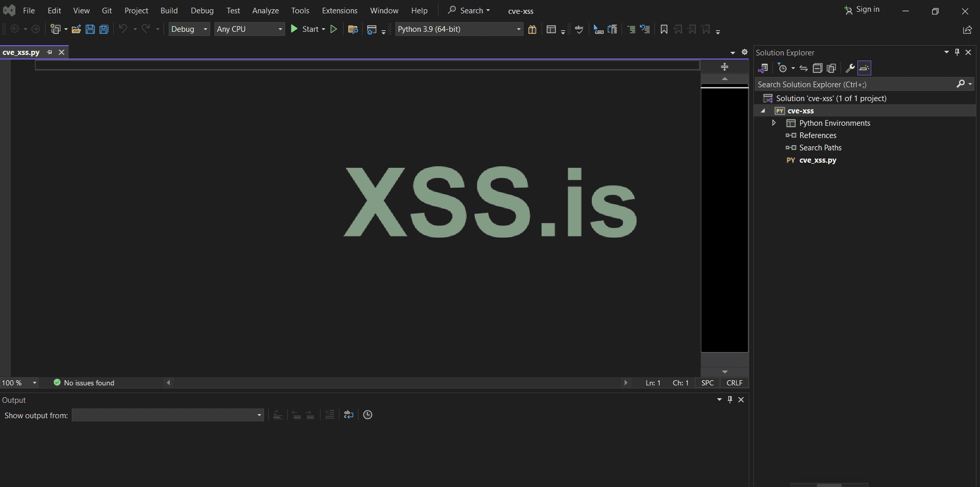Open the Python 3.9 (64-bit) environment dropdown
Viewport: 980px width, 487px height.
coord(459,29)
